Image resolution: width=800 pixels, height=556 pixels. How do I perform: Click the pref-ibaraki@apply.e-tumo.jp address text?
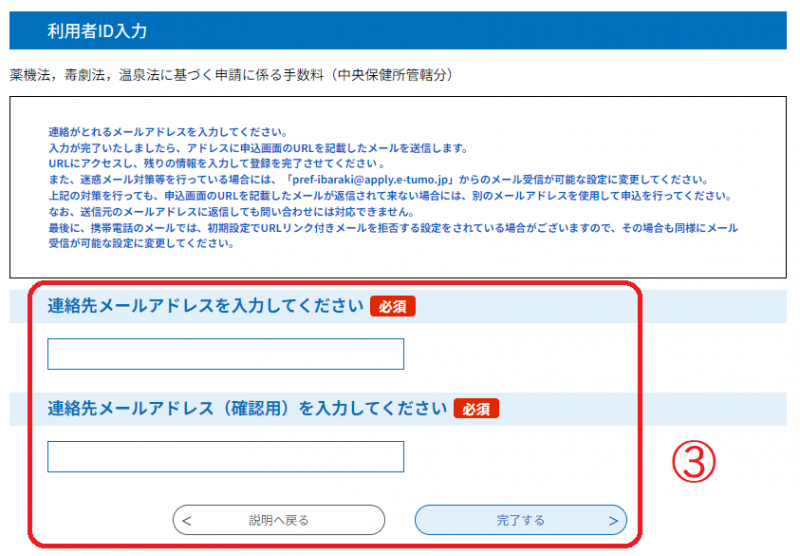coord(377,180)
